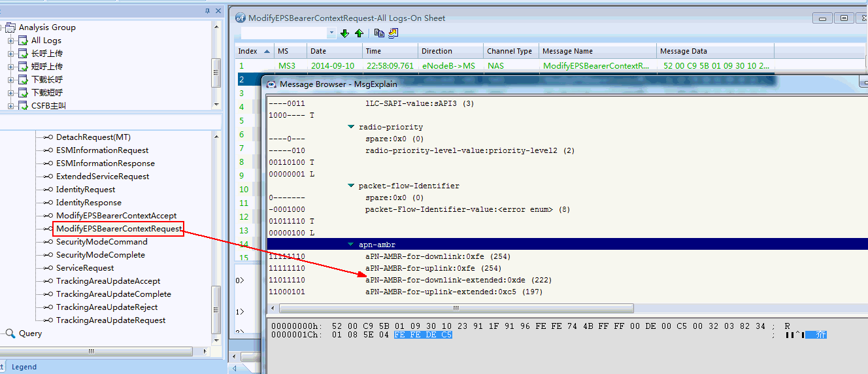Screen dimensions: 868x374
Task: Click the Query magnifier icon
Action: pyautogui.click(x=10, y=333)
